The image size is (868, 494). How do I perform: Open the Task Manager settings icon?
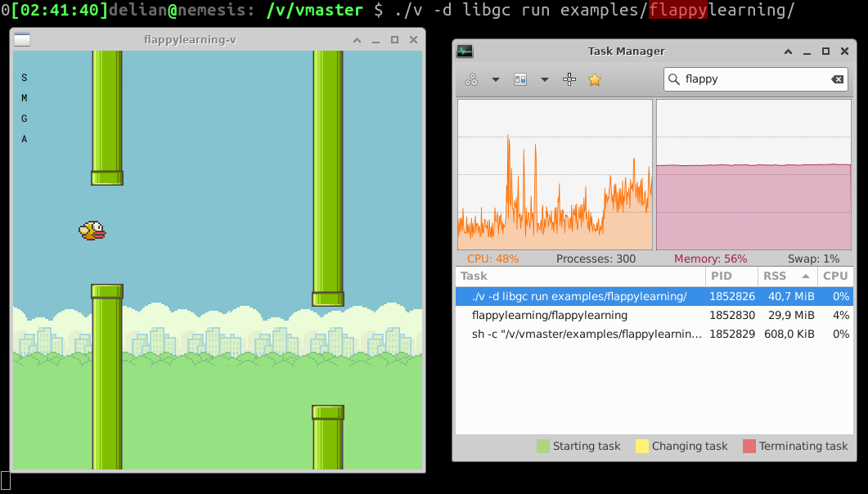click(471, 79)
